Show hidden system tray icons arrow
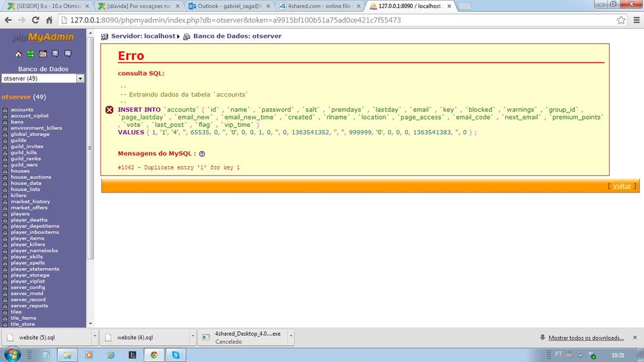 tap(580, 355)
